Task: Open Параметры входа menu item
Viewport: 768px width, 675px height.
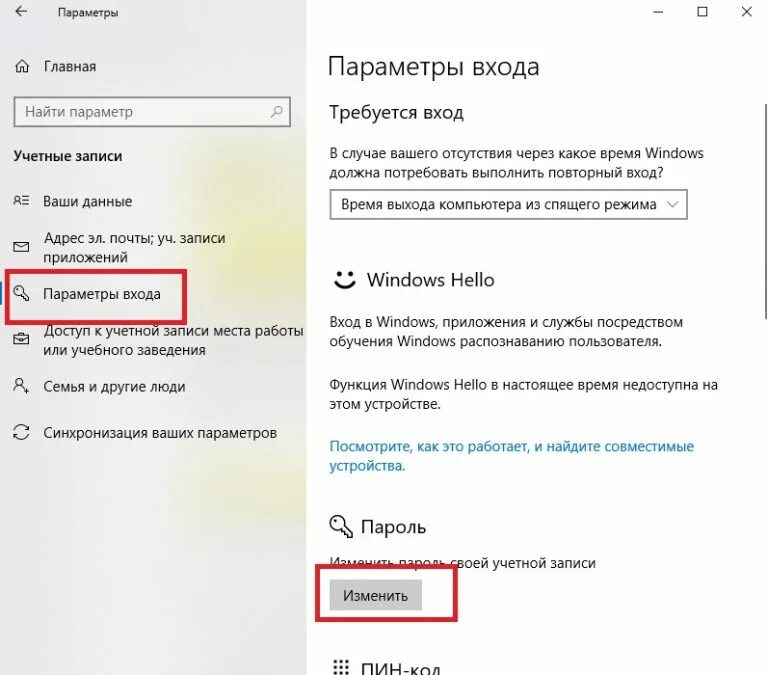Action: point(101,294)
